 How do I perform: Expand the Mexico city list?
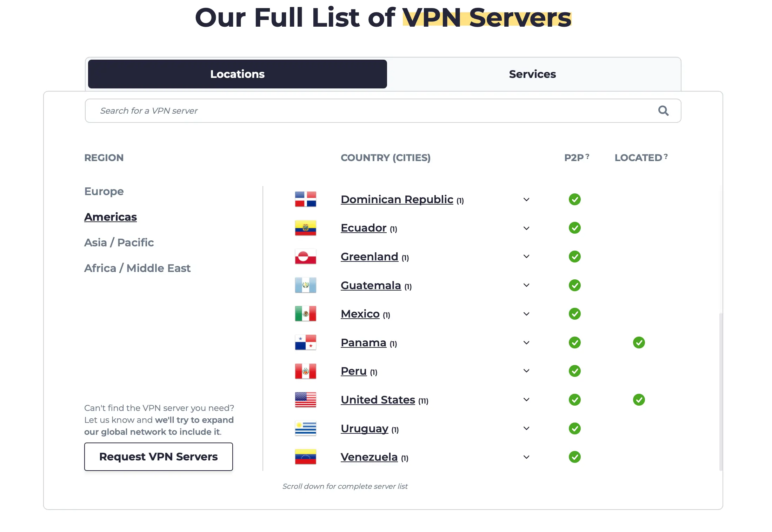click(x=526, y=313)
